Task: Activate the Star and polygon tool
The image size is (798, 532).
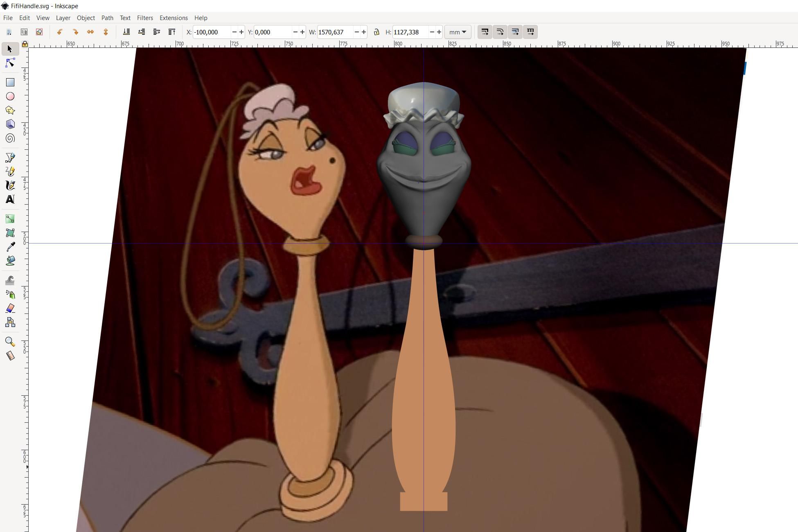Action: 10,110
